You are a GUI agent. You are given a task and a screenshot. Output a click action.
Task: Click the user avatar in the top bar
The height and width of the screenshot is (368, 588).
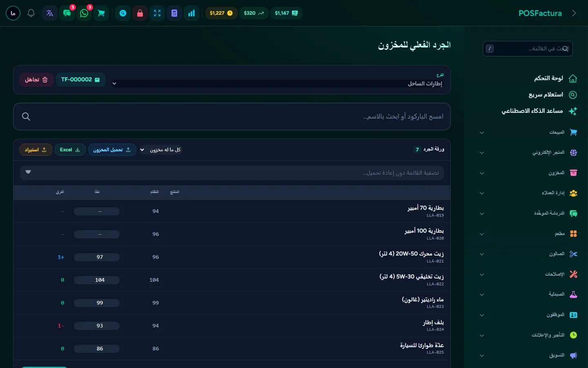(x=13, y=13)
